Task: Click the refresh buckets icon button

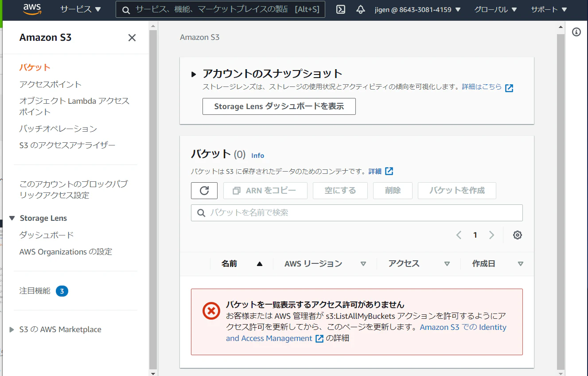Action: [x=204, y=191]
